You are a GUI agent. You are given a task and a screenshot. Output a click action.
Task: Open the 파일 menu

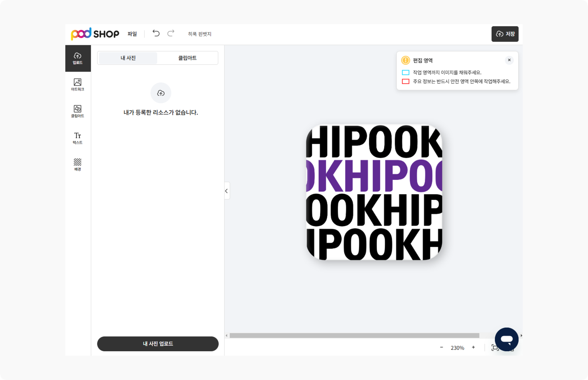click(132, 34)
